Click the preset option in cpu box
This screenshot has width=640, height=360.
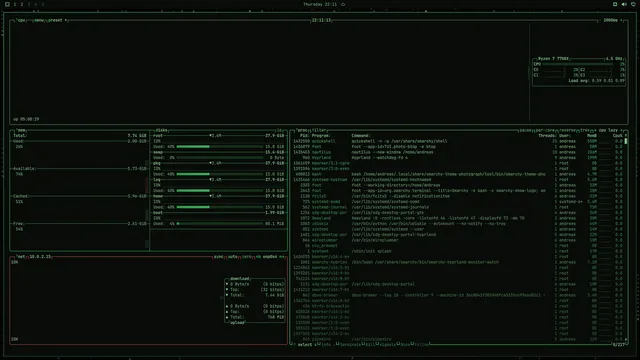[55, 20]
